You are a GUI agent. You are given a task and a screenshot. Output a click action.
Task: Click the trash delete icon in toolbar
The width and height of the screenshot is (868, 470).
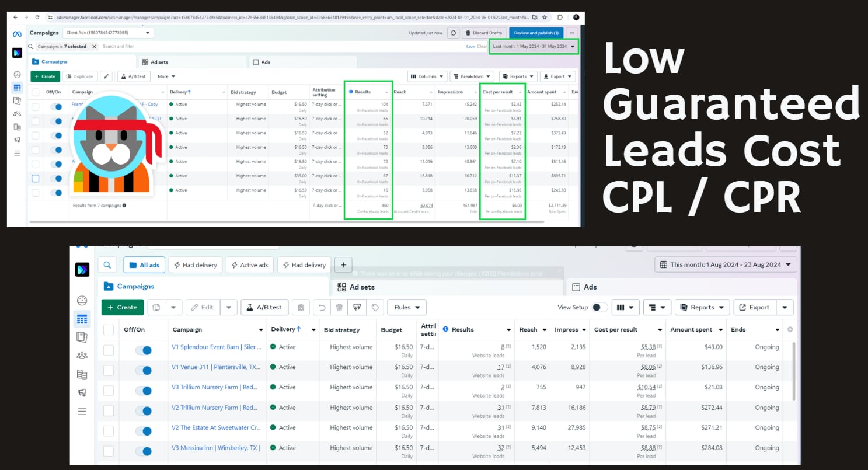click(x=339, y=307)
